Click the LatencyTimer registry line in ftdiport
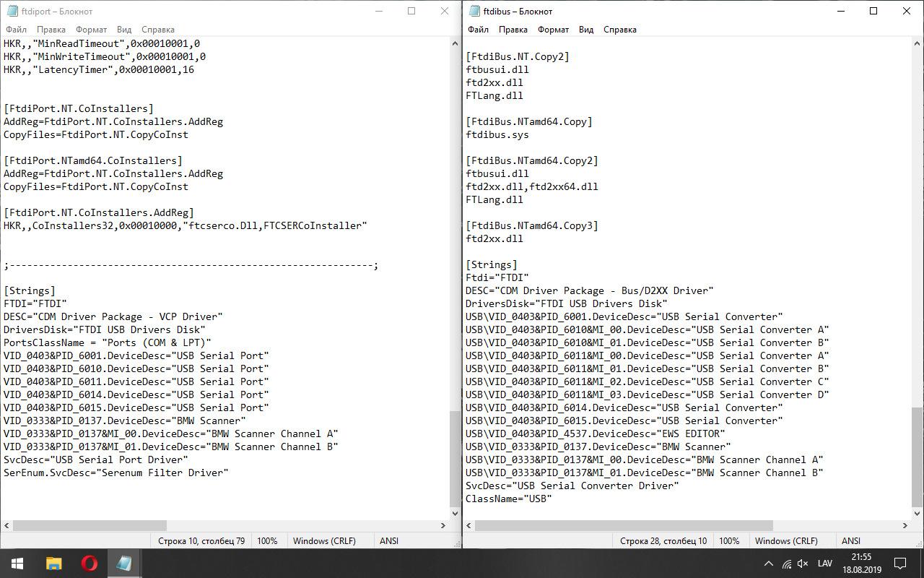This screenshot has height=578, width=924. tap(99, 70)
